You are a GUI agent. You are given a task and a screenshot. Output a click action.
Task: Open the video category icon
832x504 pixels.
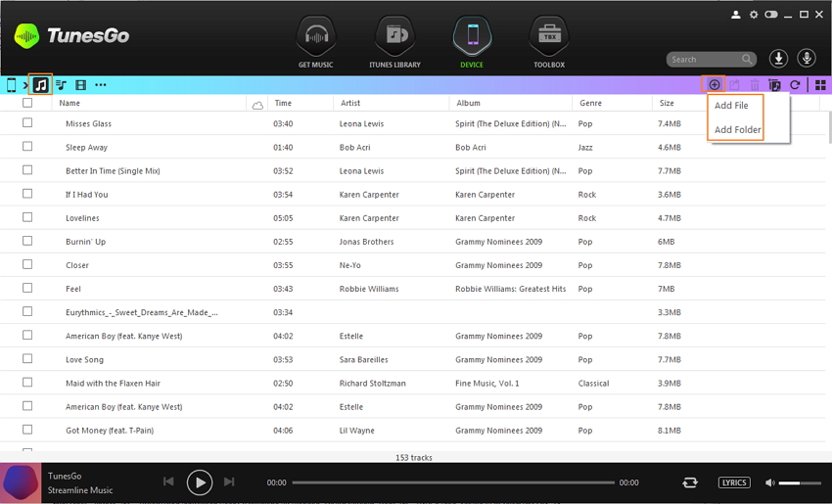tap(80, 85)
